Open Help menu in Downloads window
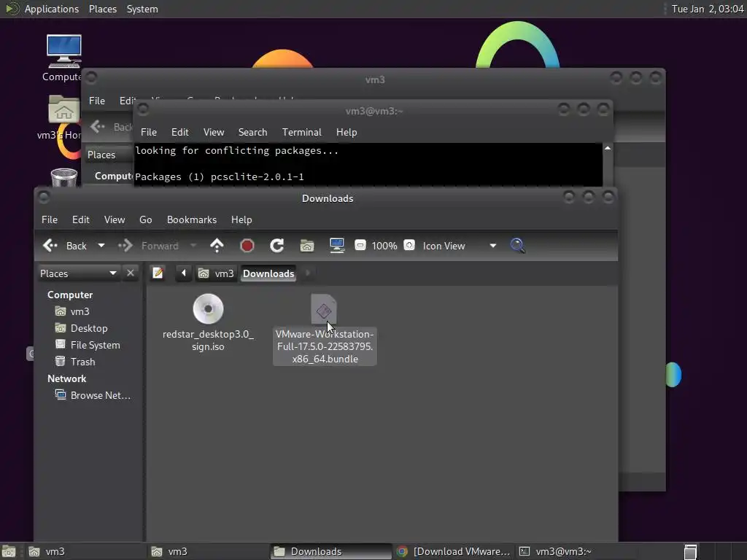The height and width of the screenshot is (560, 747). [241, 219]
